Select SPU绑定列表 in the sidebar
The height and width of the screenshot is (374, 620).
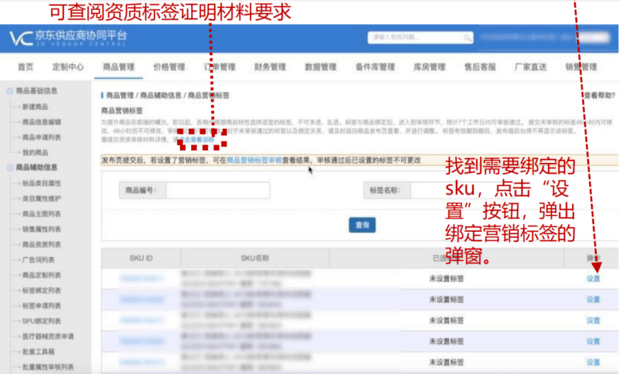point(42,321)
